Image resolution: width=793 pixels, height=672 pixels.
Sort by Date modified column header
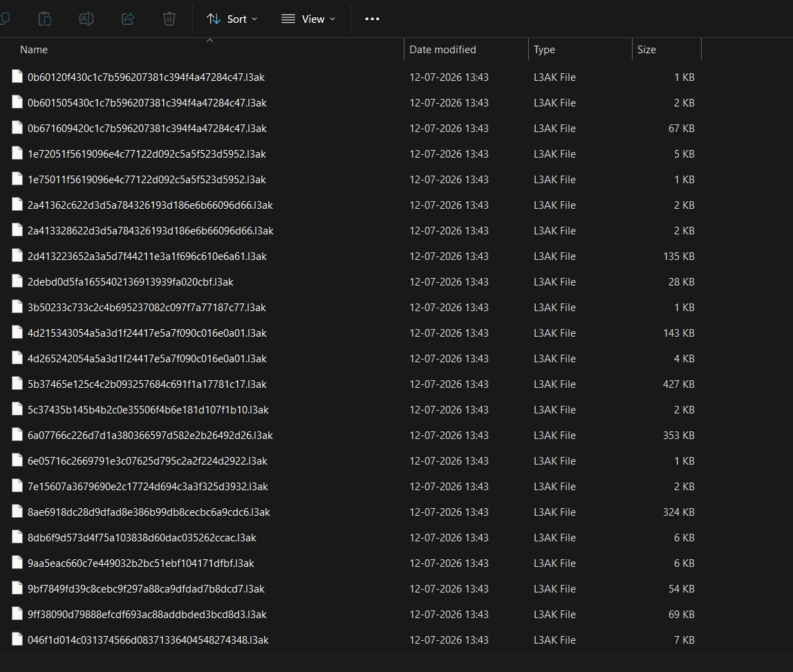(x=442, y=50)
